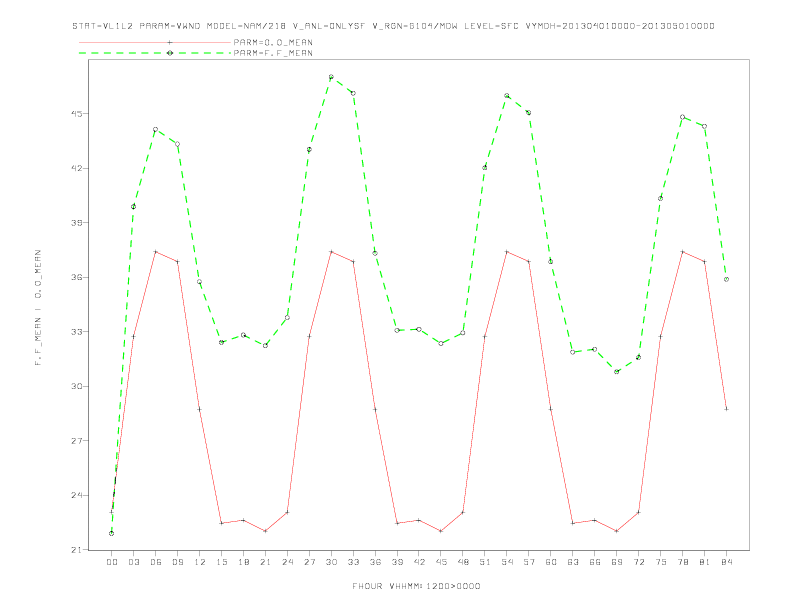Click the red O.O_MEAN marker at hour 84
The height and width of the screenshot is (612, 792).
click(726, 409)
